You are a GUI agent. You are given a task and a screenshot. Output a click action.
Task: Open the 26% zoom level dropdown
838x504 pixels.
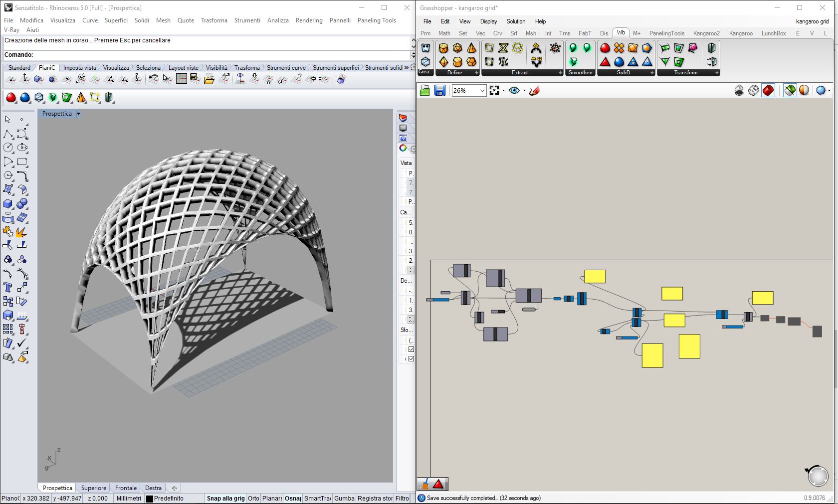[482, 91]
